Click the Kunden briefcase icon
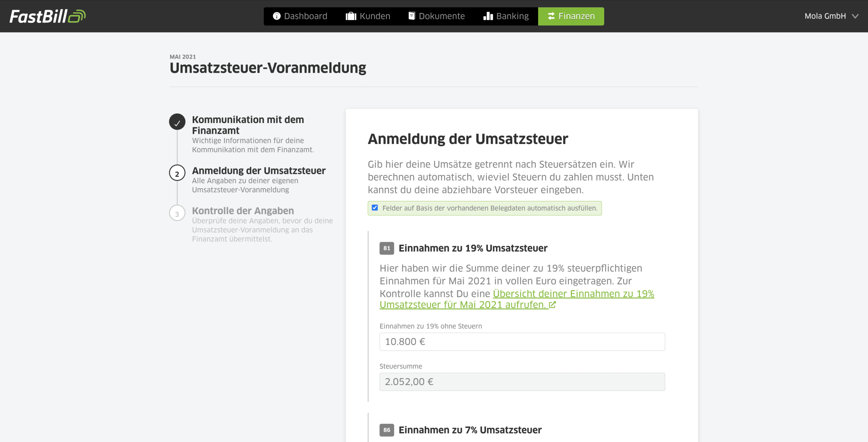The width and height of the screenshot is (868, 442). 351,16
